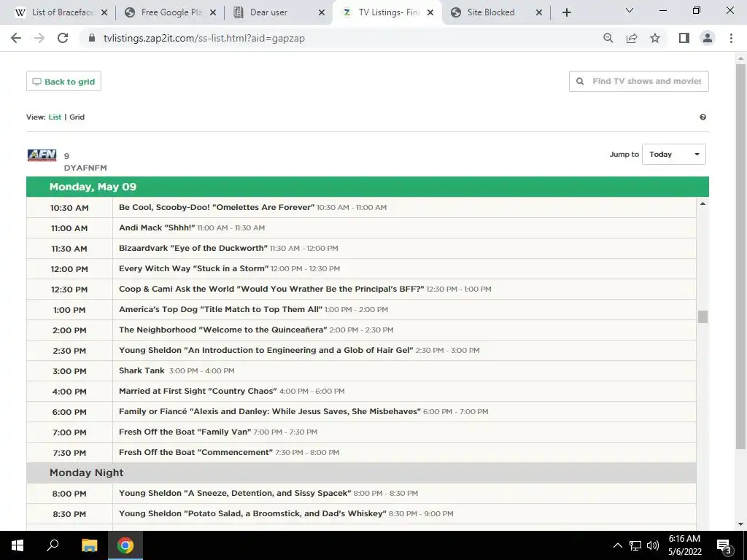Close the Site Blocked tab
This screenshot has width=747, height=560.
coord(539,12)
